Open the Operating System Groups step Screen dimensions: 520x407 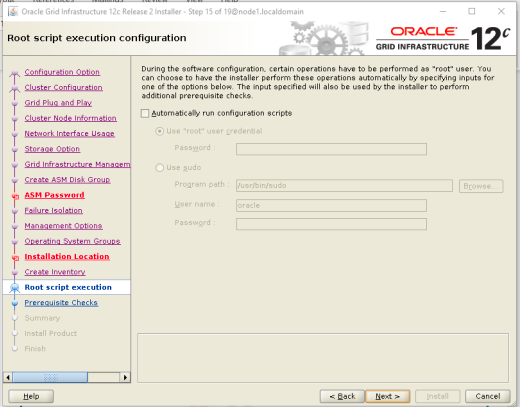[72, 241]
